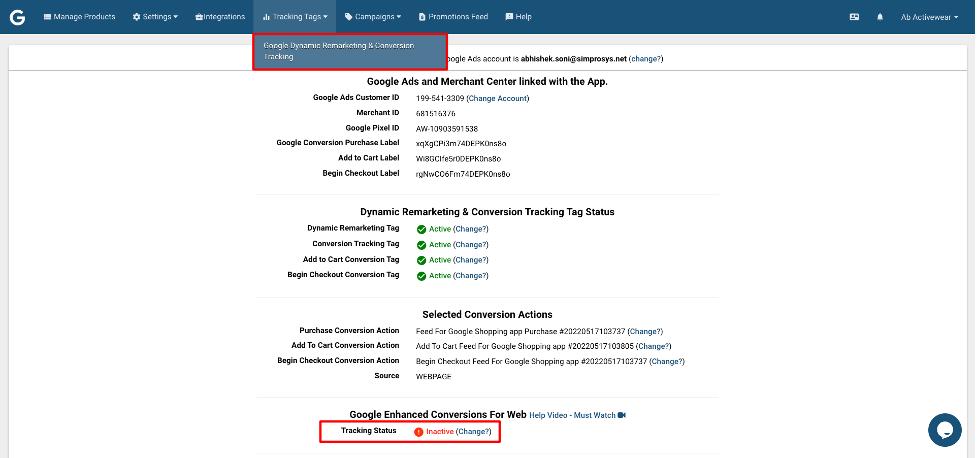Screen dimensions: 977x458
Task: Open the Help menu item
Action: pyautogui.click(x=518, y=17)
